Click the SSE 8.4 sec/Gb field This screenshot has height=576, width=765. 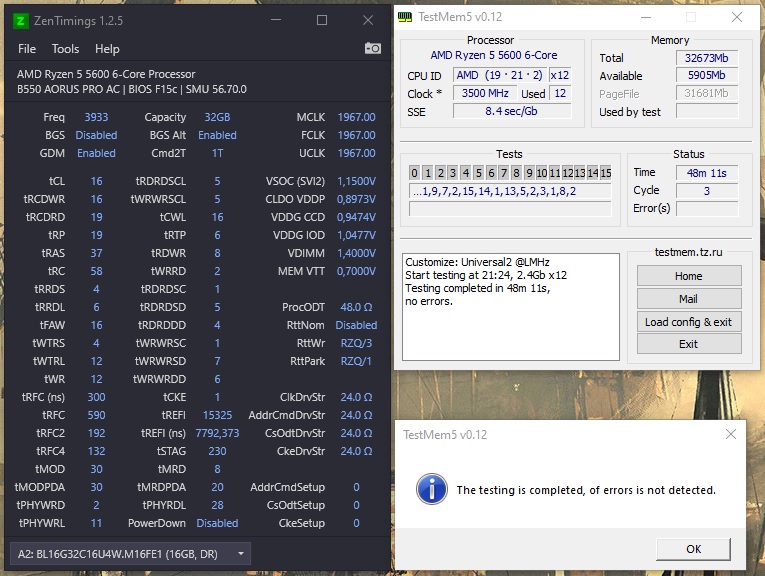(x=511, y=111)
